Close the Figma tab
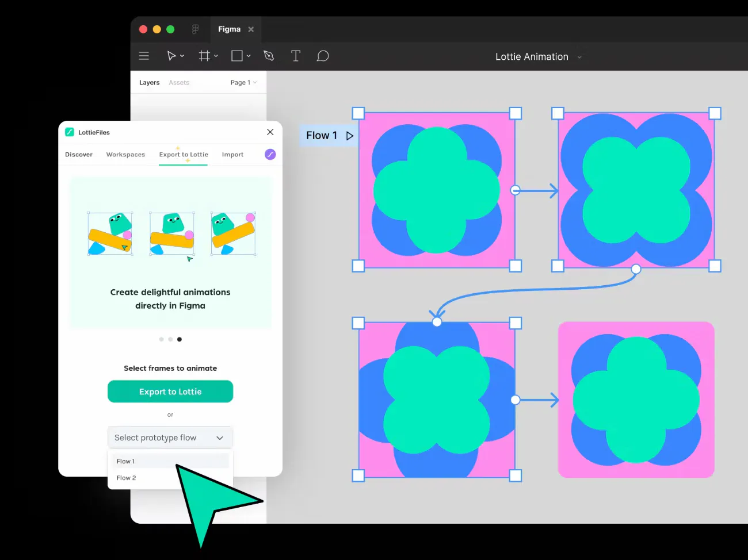 click(x=251, y=29)
